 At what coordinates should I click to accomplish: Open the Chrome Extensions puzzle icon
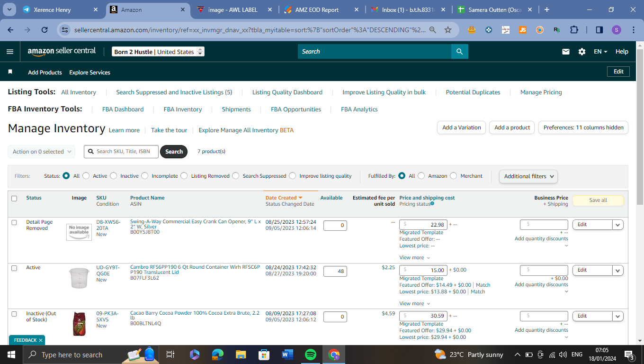pyautogui.click(x=574, y=30)
